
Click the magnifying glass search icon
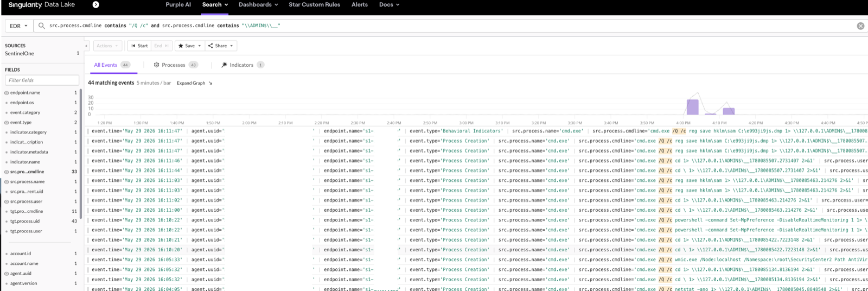click(41, 26)
